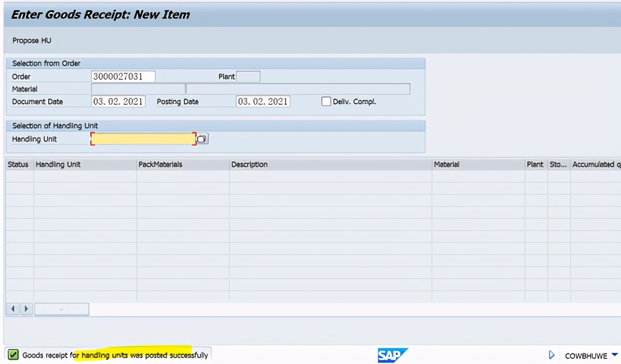Click into the Order number field
This screenshot has width=621, height=364.
(123, 77)
